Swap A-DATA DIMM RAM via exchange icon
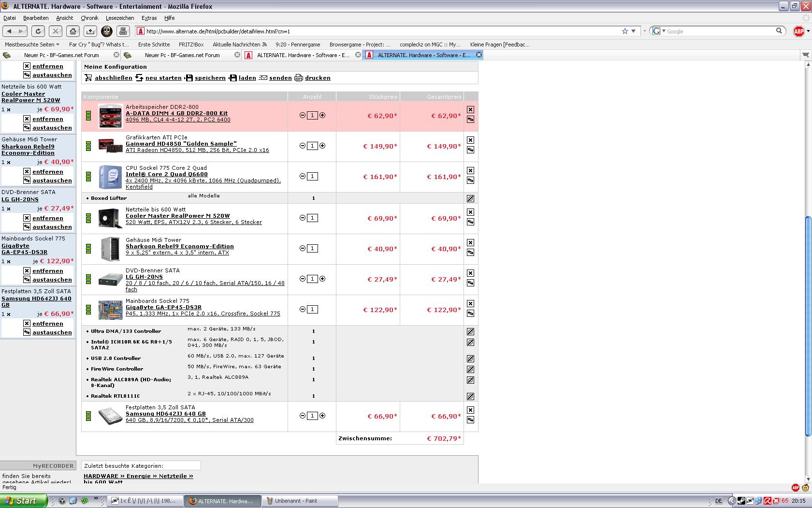Viewport: 812px width, 508px height. (470, 120)
